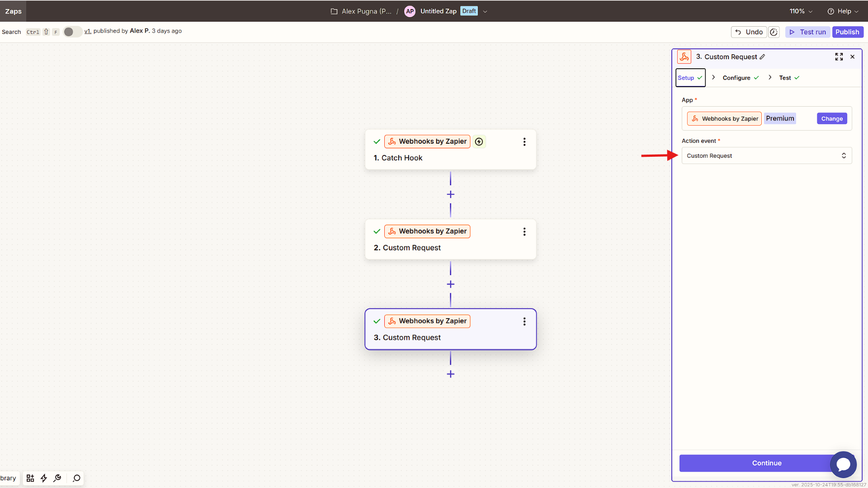Open Zap history via clock icon near Undo
This screenshot has width=868, height=488.
pyautogui.click(x=774, y=32)
